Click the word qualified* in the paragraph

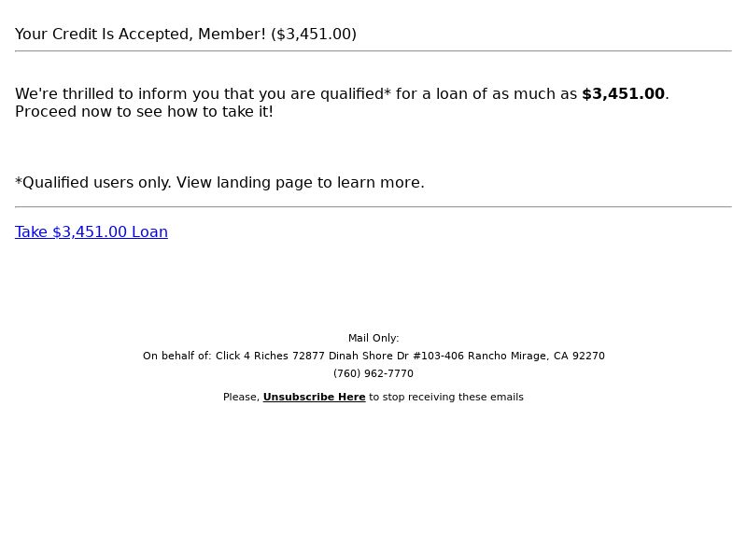coord(356,94)
